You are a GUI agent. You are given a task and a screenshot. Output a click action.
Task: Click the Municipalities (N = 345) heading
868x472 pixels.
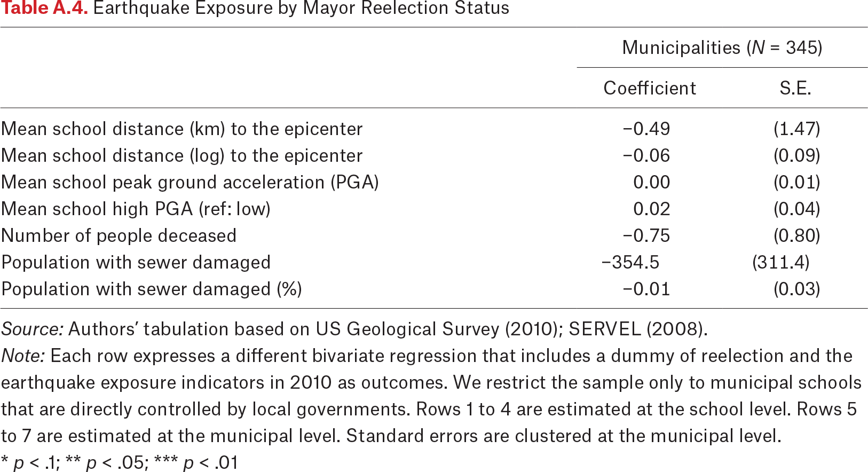point(722,48)
